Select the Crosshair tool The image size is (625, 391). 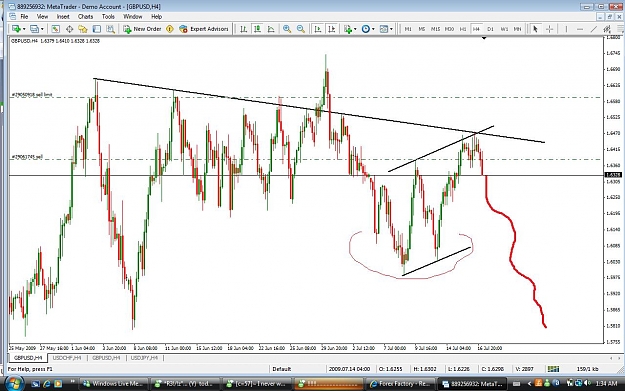coord(549,29)
